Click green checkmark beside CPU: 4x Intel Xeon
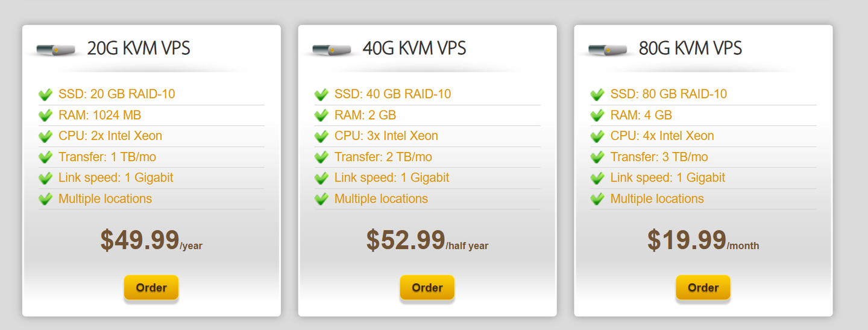Screen dimensions: 868x330 click(597, 136)
